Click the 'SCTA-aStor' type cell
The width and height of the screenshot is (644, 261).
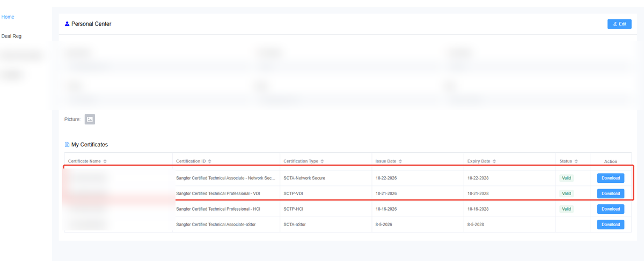pyautogui.click(x=295, y=225)
